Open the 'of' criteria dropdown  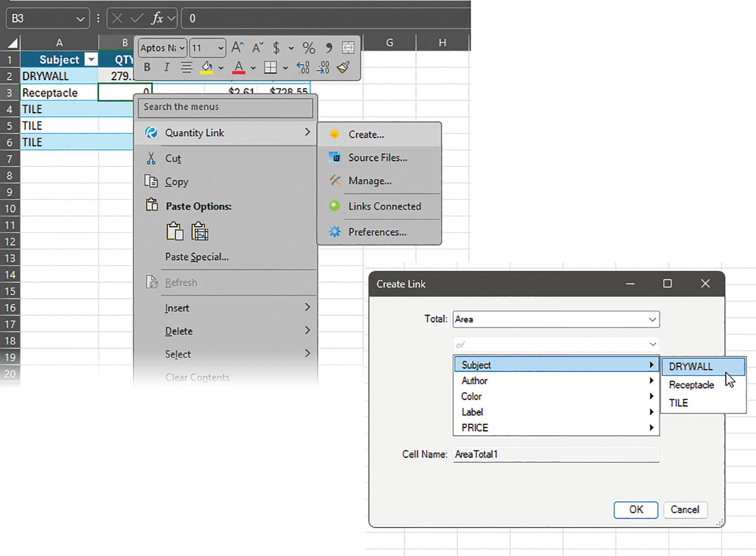point(652,344)
